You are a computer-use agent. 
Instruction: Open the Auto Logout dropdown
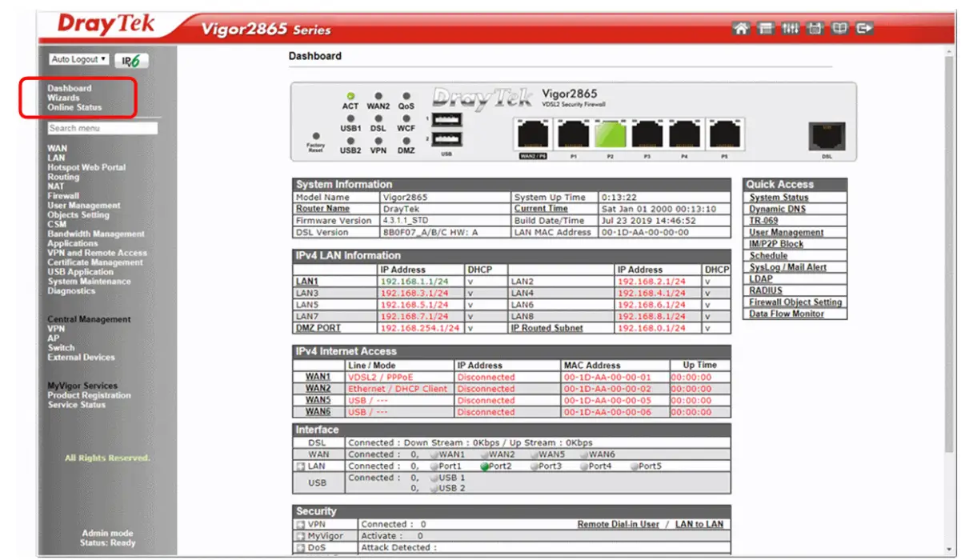click(78, 60)
